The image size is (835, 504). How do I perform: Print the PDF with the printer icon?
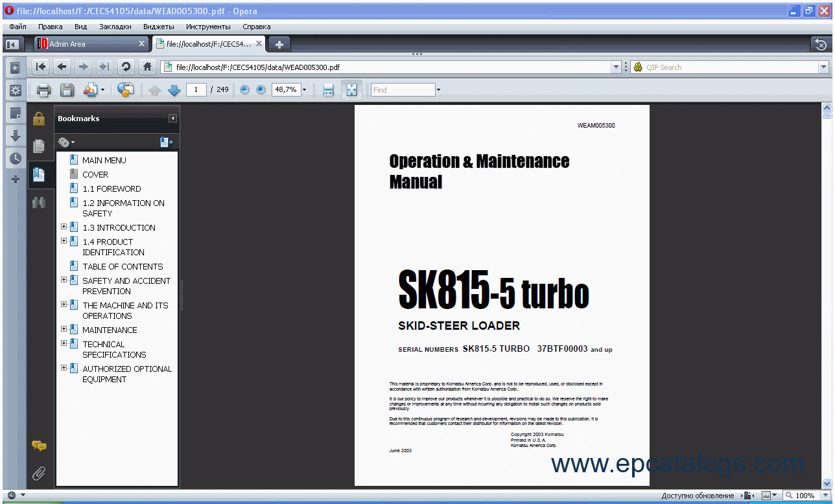point(43,90)
